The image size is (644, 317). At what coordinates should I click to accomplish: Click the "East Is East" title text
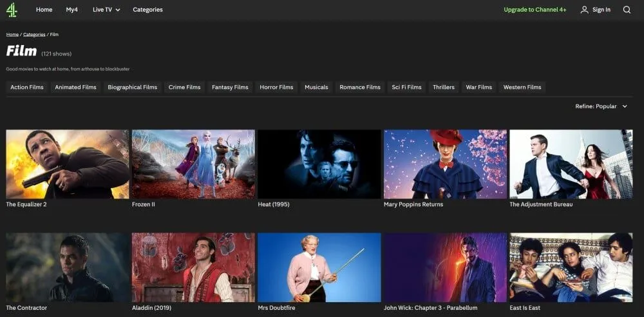click(525, 307)
